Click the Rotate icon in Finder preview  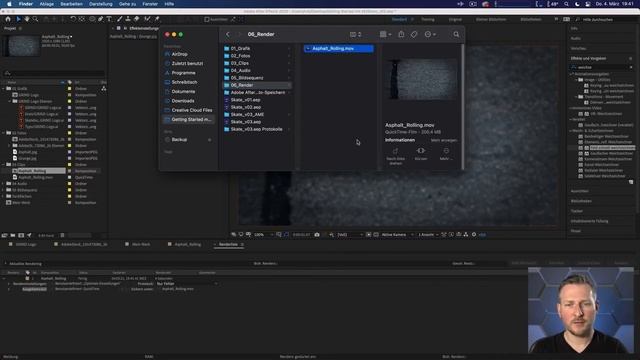coord(395,151)
